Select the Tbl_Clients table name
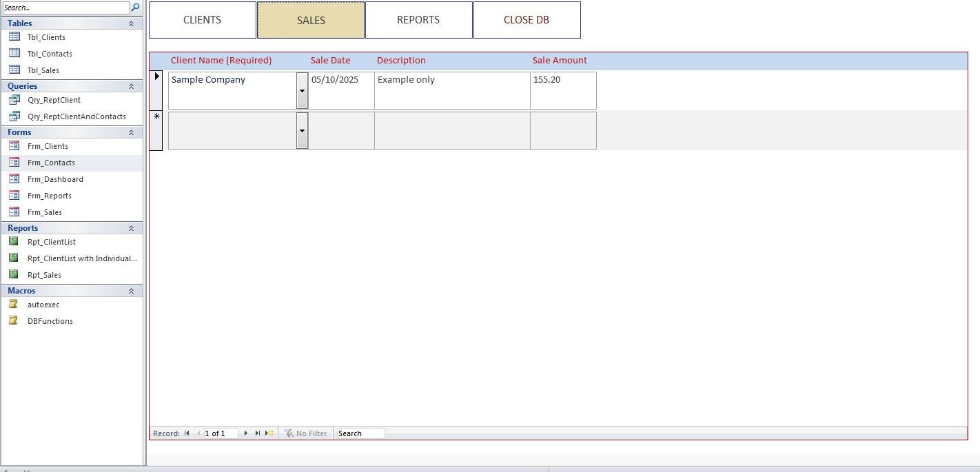This screenshot has height=472, width=980. (46, 37)
